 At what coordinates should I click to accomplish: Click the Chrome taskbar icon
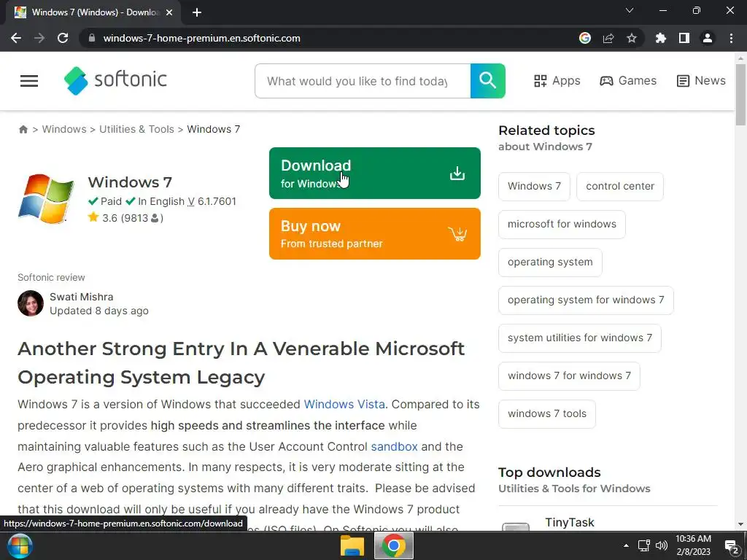coord(393,545)
